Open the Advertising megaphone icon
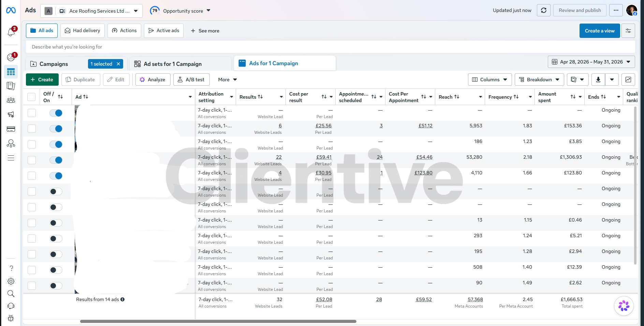 point(11,114)
